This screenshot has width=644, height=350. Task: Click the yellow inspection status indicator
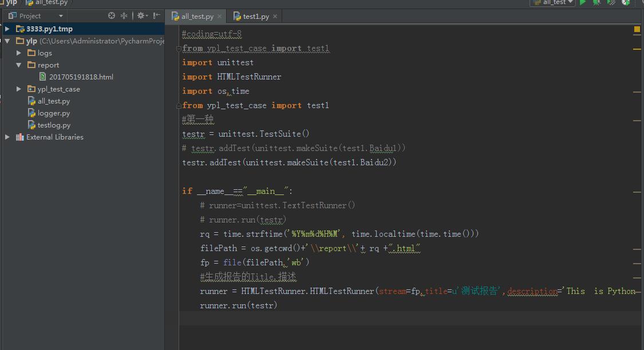point(637,29)
